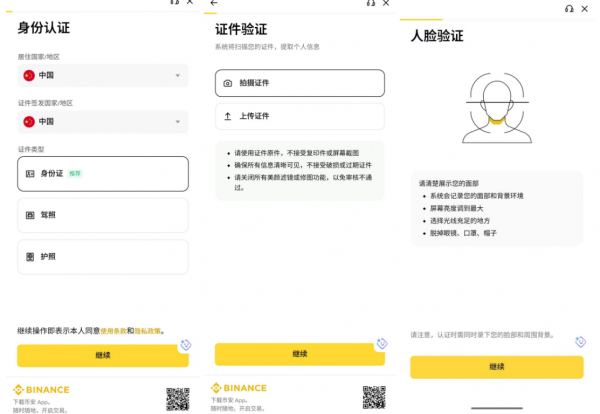The image size is (600, 414).
Task: Click the text 屏幕亮度调到最大
Action: [457, 209]
